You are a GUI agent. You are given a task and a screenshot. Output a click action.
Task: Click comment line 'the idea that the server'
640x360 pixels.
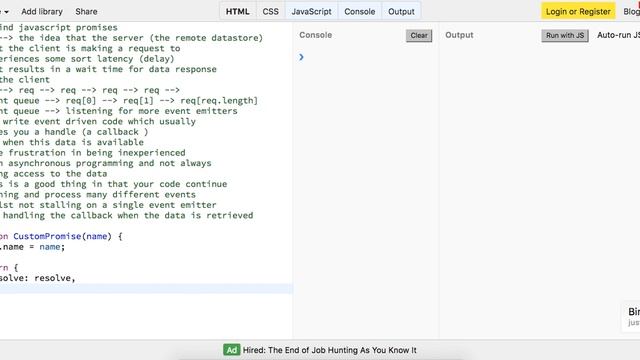[131, 38]
